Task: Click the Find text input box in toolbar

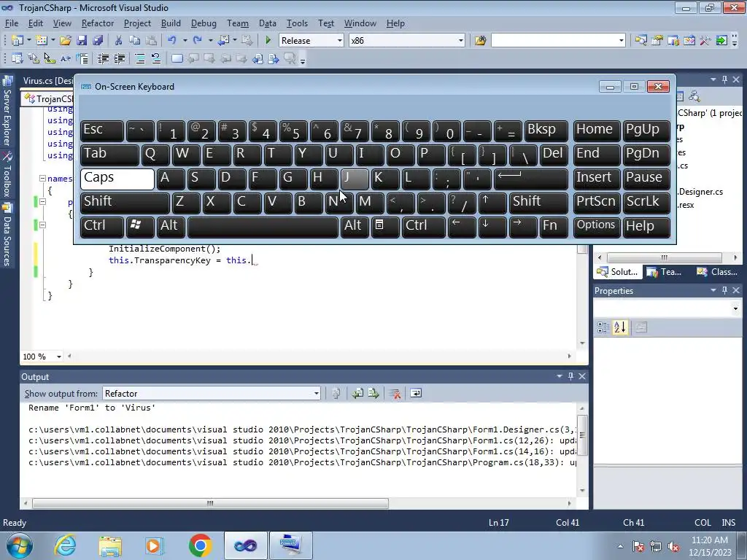Action: (554, 41)
